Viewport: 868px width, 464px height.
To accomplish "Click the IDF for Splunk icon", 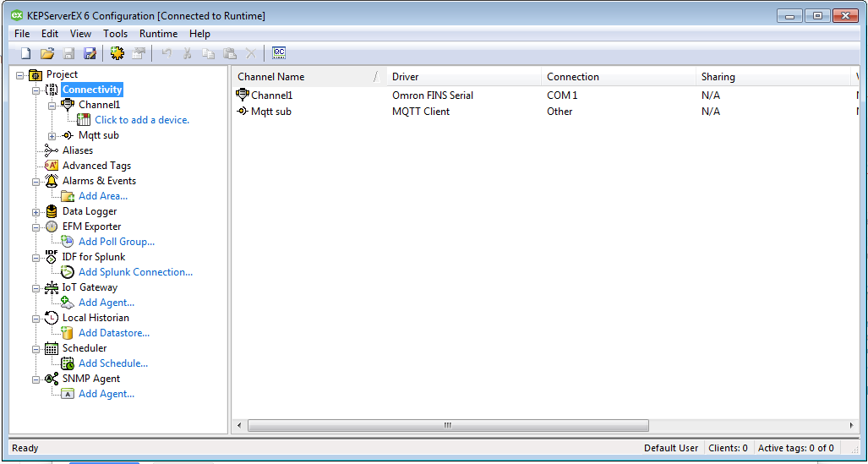I will 52,256.
